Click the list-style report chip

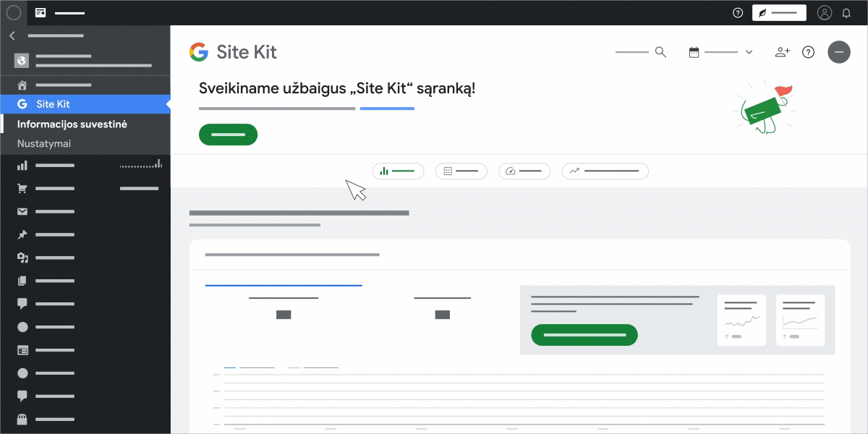point(461,171)
